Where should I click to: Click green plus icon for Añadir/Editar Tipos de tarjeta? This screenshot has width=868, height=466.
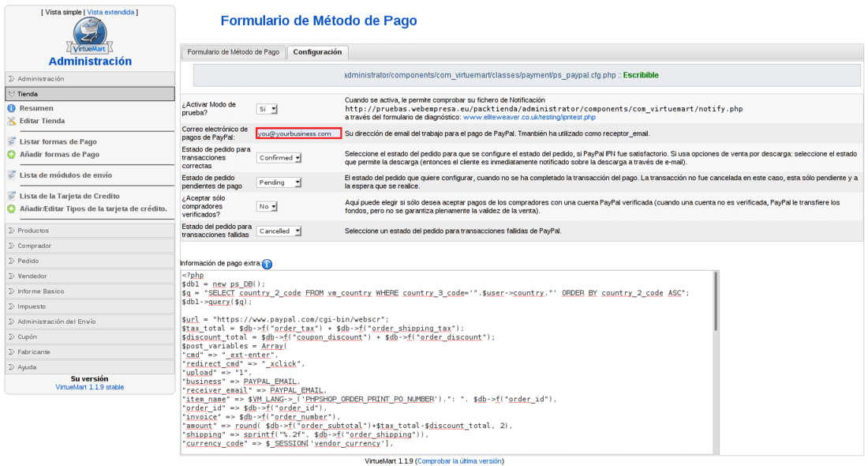click(x=12, y=209)
